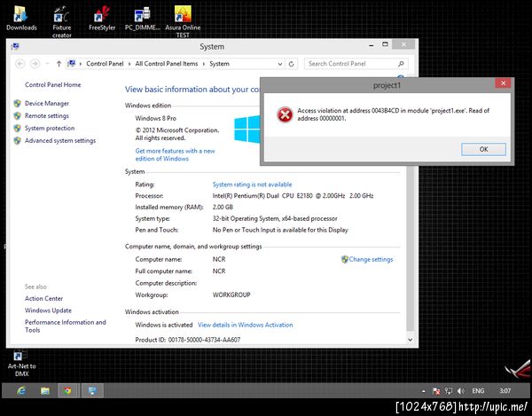Open the Downloads desktop shortcut
This screenshot has height=416, width=532.
(x=21, y=19)
